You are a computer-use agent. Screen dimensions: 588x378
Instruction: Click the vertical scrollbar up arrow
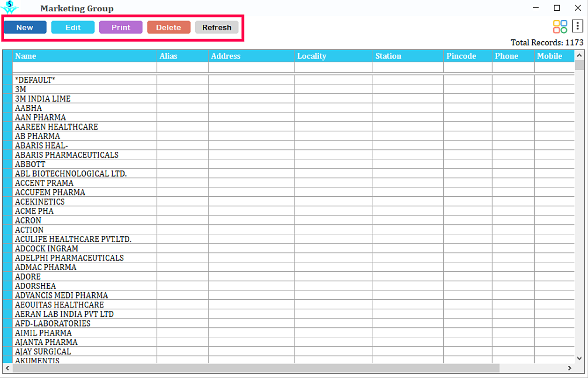(579, 55)
